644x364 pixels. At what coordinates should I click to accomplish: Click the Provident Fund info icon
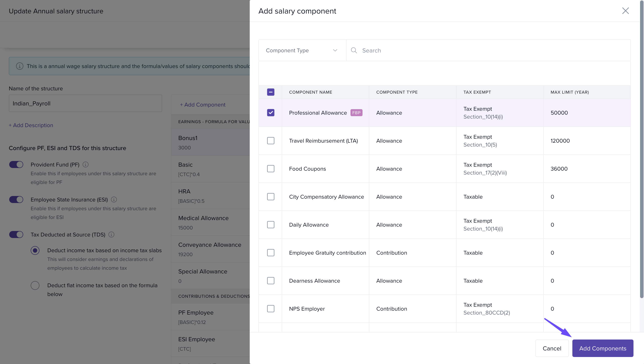[86, 164]
